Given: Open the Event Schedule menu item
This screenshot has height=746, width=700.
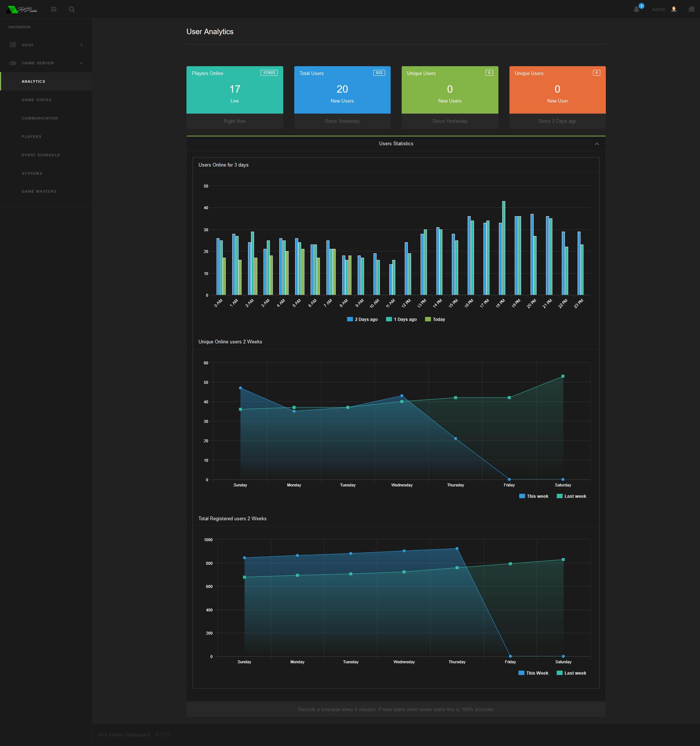Looking at the screenshot, I should 46,155.
